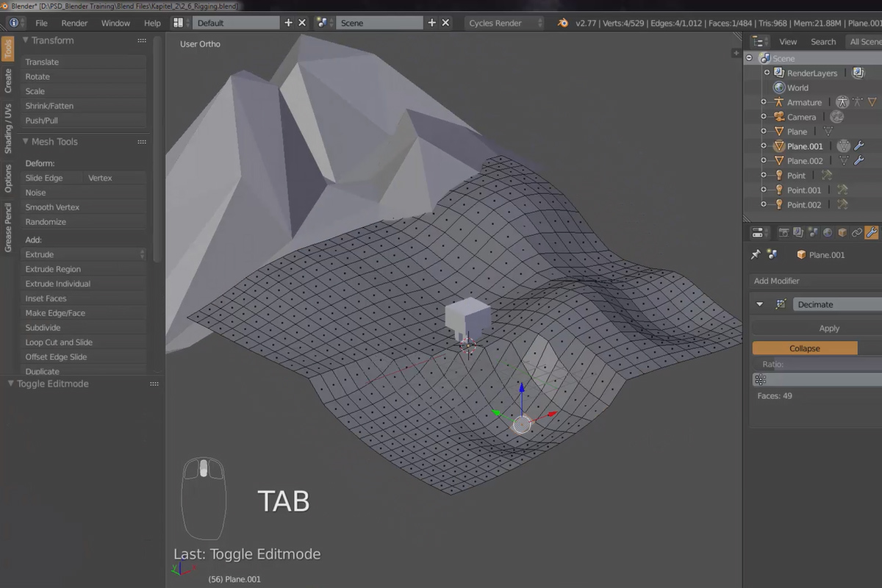The width and height of the screenshot is (882, 588).
Task: Delete the Default screen layout with X
Action: (x=301, y=23)
